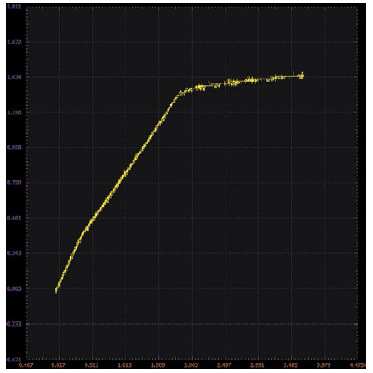
Task: Click the rightmost end of the yellow trace
Action: [x=302, y=76]
